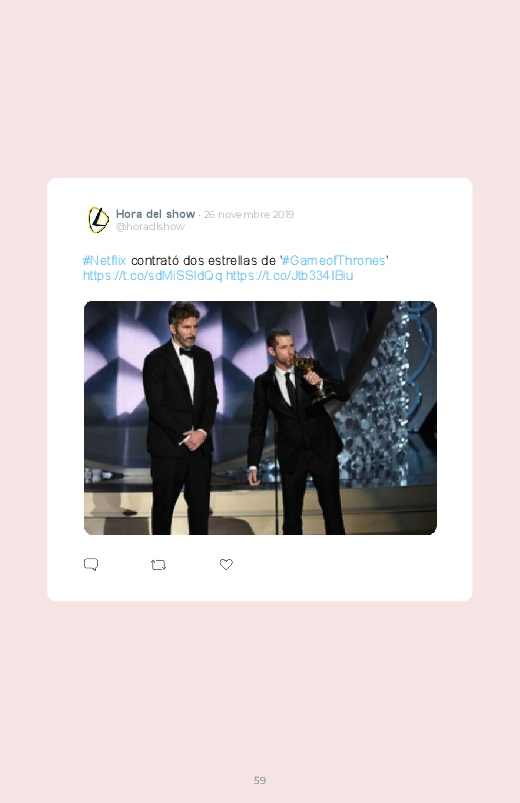Click the @horadlshow handle
This screenshot has width=520, height=803.
pos(150,226)
